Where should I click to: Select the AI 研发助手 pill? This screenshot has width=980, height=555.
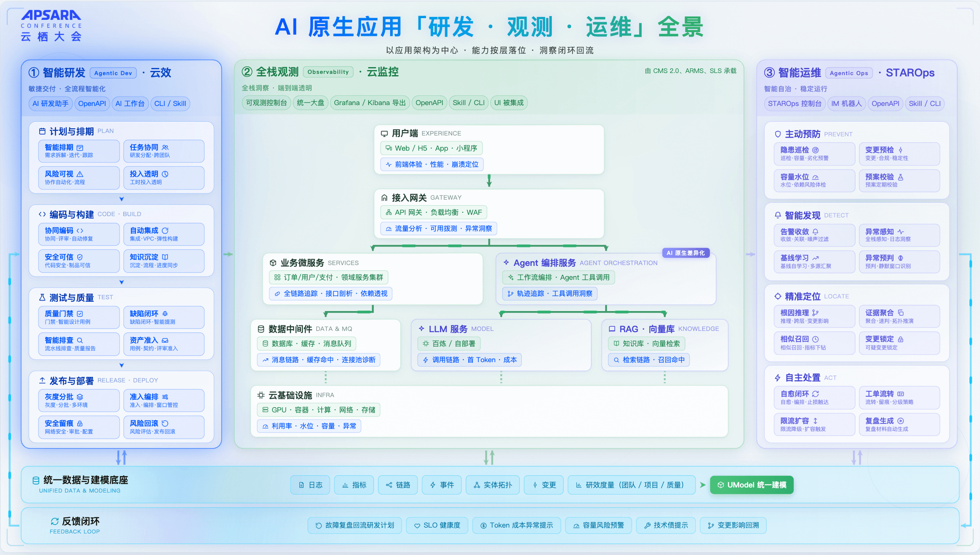[x=50, y=103]
